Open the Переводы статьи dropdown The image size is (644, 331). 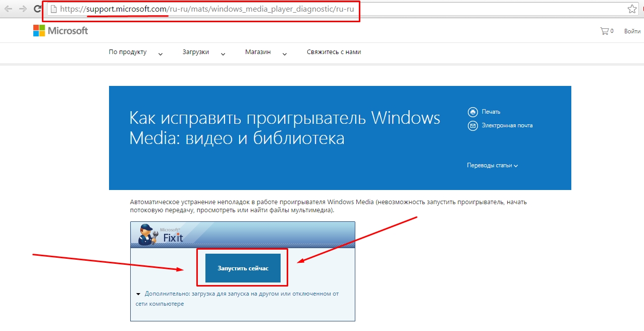click(x=492, y=165)
